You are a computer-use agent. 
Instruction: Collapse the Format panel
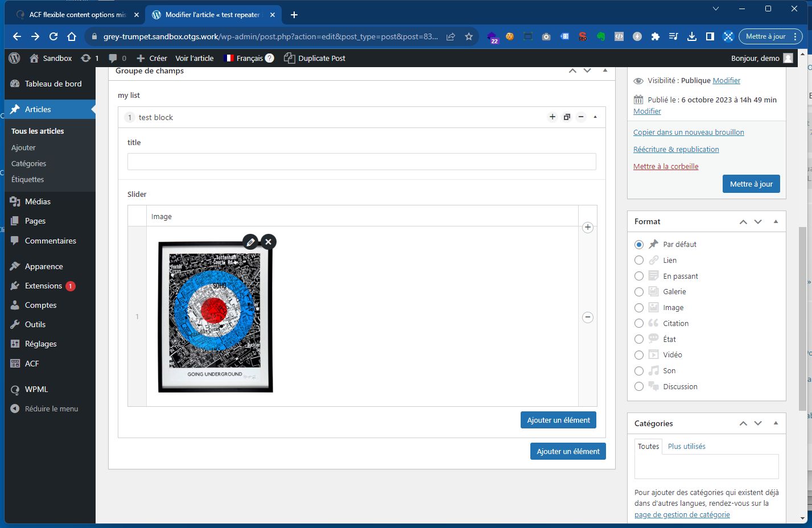776,222
